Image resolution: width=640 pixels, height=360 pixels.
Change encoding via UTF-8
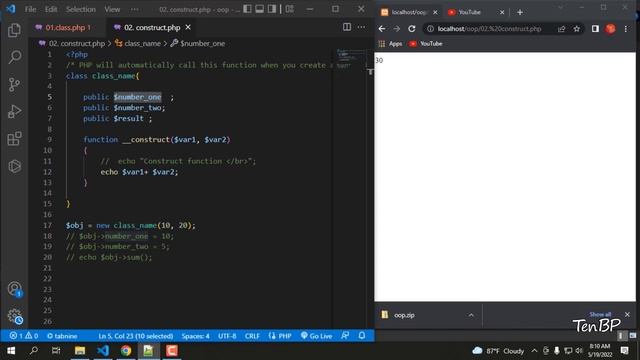tap(227, 336)
